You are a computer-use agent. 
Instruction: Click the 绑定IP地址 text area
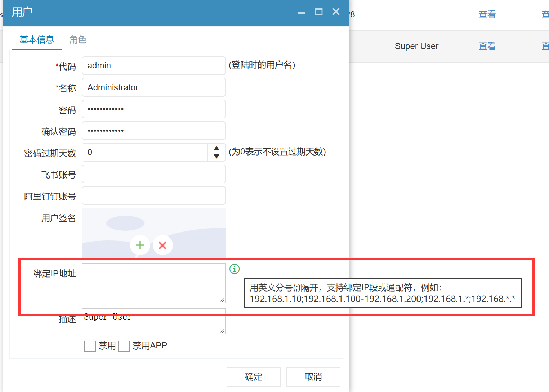pos(154,283)
